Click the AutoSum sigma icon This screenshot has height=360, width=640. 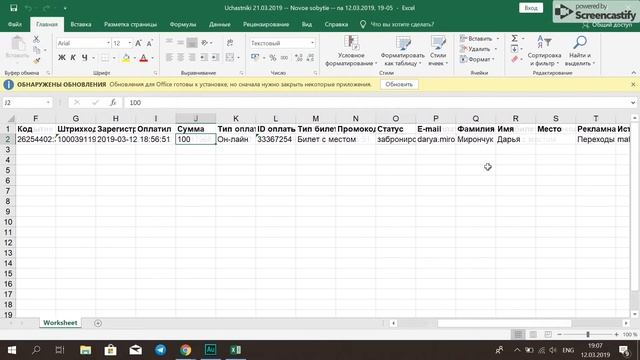tap(515, 38)
